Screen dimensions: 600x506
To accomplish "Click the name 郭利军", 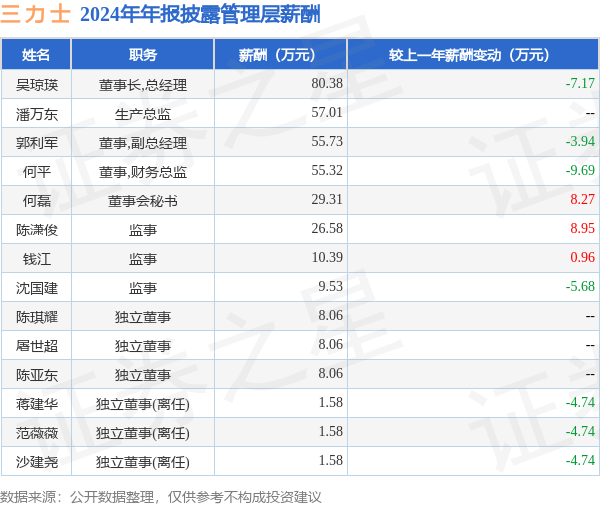I will pos(37,143).
